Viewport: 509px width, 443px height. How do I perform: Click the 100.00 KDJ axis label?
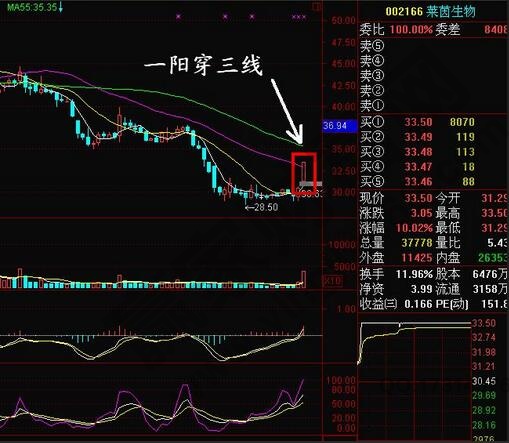[341, 380]
